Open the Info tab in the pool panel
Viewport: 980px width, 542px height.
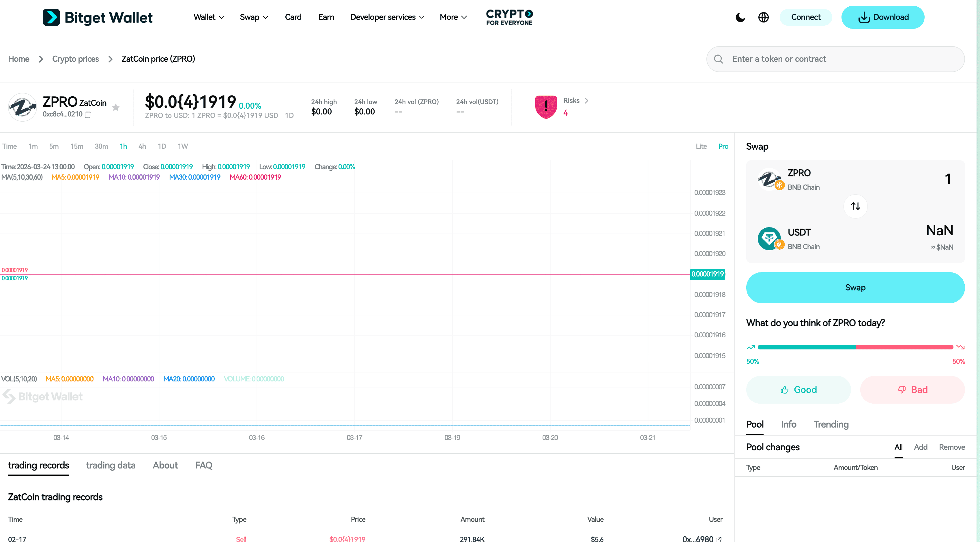click(x=788, y=425)
